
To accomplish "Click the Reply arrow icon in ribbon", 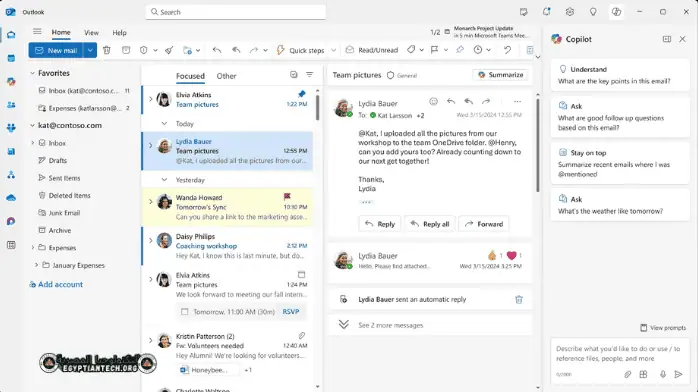I will [x=217, y=50].
